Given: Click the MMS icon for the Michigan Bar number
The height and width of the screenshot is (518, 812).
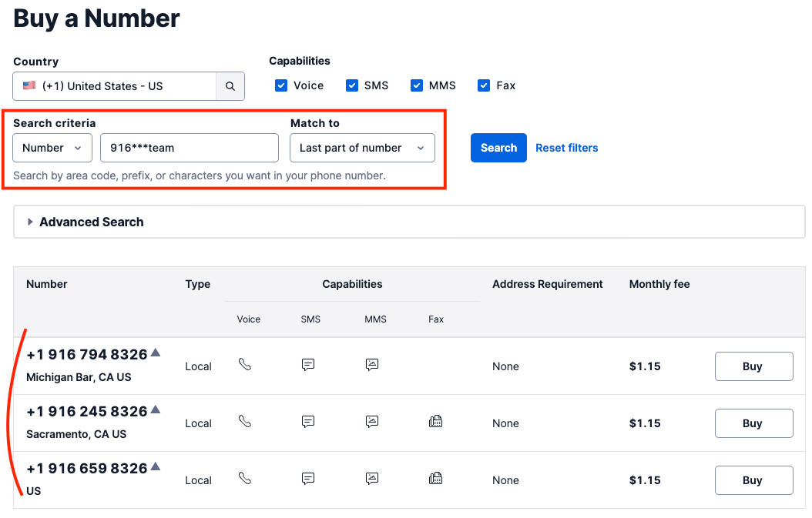Looking at the screenshot, I should click(x=372, y=365).
